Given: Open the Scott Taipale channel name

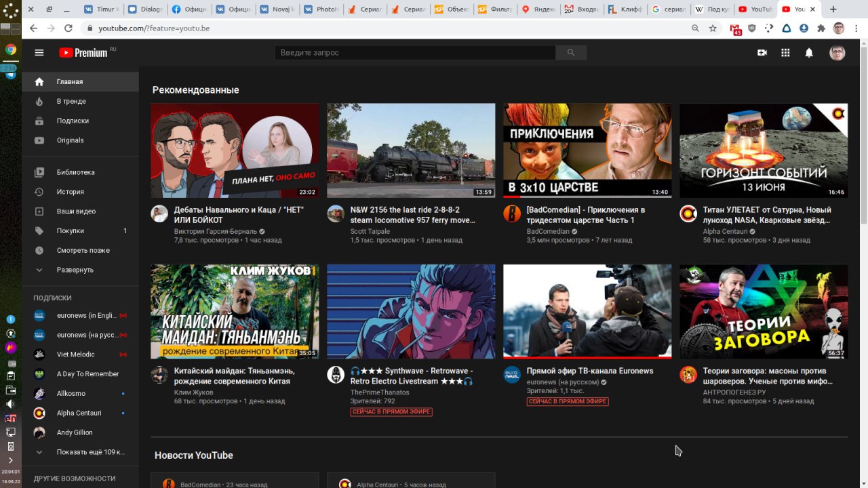Looking at the screenshot, I should pyautogui.click(x=370, y=231).
